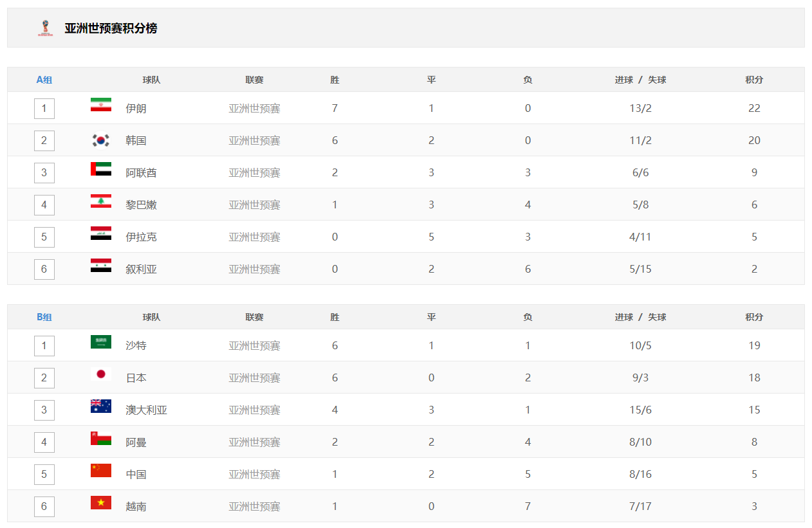Click goals value 7/17 in 越南 row
812x528 pixels.
(x=641, y=506)
